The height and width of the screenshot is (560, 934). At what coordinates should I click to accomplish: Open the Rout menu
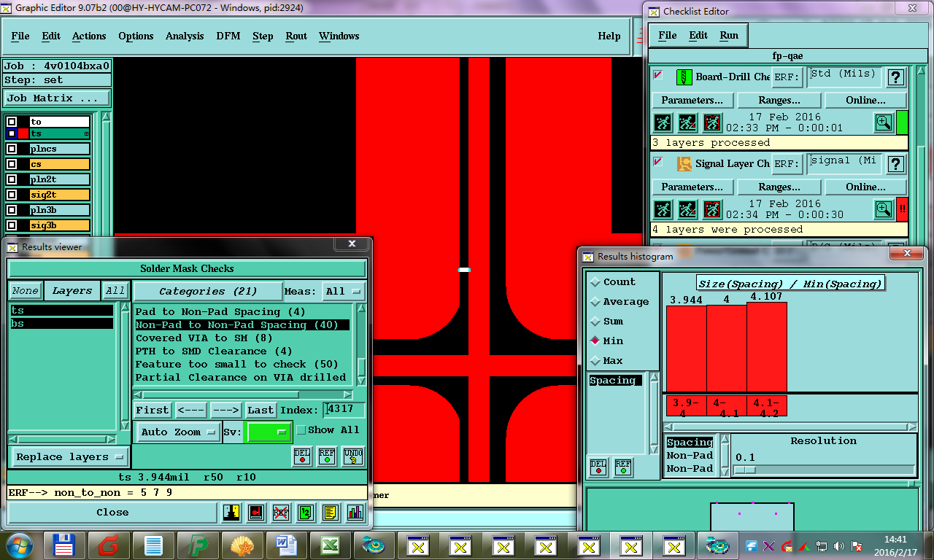pos(296,36)
